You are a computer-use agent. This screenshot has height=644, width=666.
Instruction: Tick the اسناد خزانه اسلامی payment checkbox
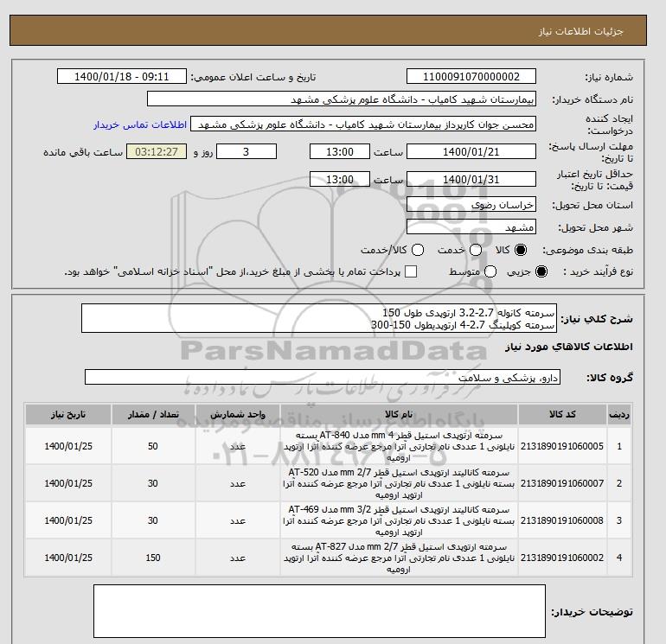(x=411, y=271)
